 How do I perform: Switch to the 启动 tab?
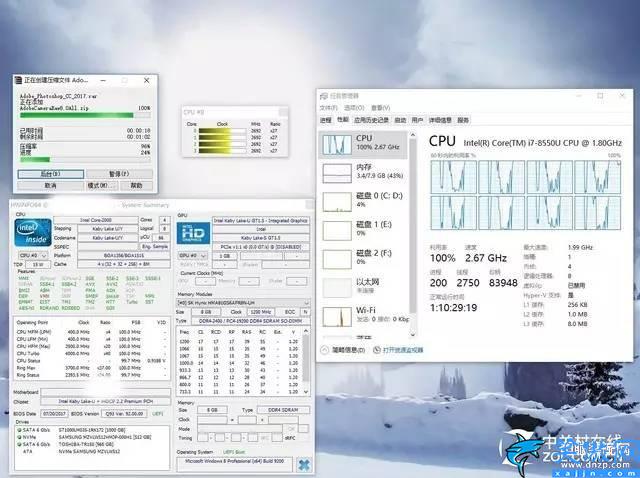[400, 120]
